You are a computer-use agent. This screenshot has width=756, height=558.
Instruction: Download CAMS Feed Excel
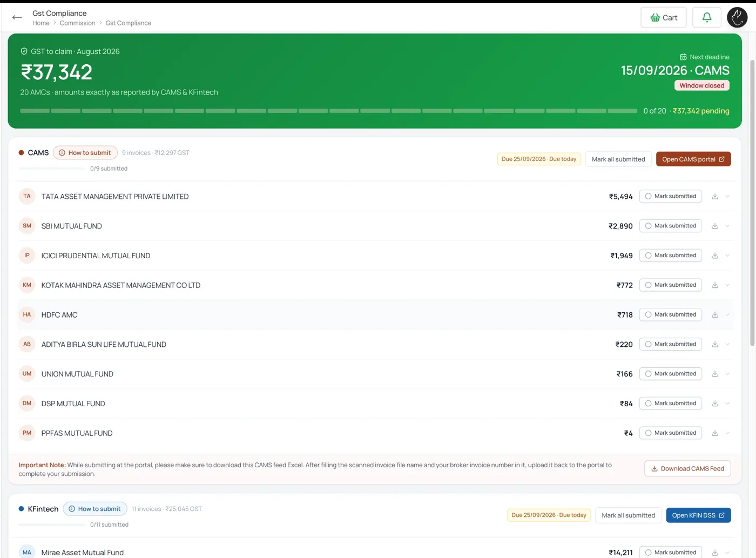[687, 469]
